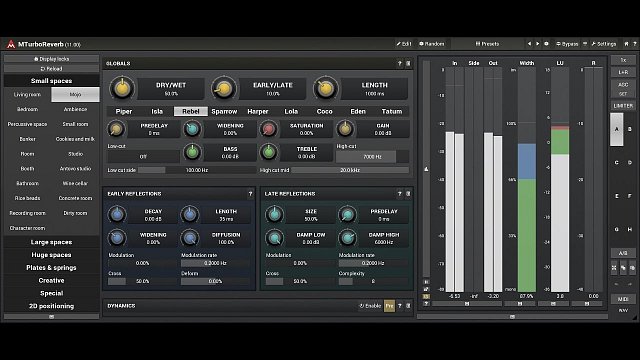The height and width of the screenshot is (360, 640).
Task: Adjust the High-cut 7000 Hz slider
Action: (x=372, y=157)
